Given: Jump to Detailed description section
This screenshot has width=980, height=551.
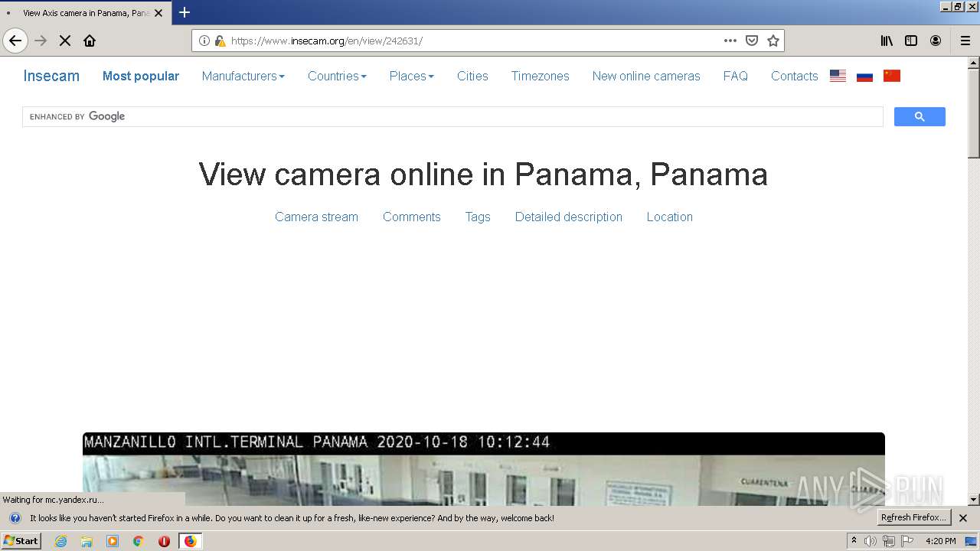Looking at the screenshot, I should point(568,217).
